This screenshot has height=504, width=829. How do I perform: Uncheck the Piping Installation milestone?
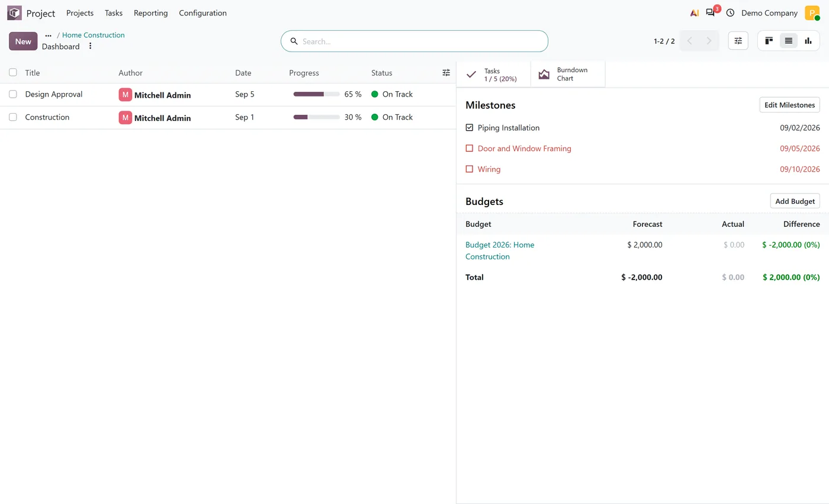coord(470,127)
